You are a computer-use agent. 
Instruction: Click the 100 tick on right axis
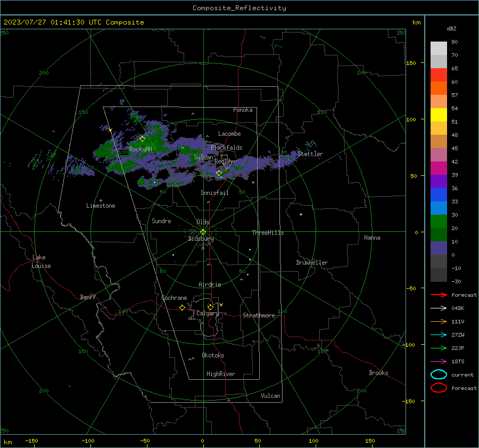pyautogui.click(x=411, y=119)
